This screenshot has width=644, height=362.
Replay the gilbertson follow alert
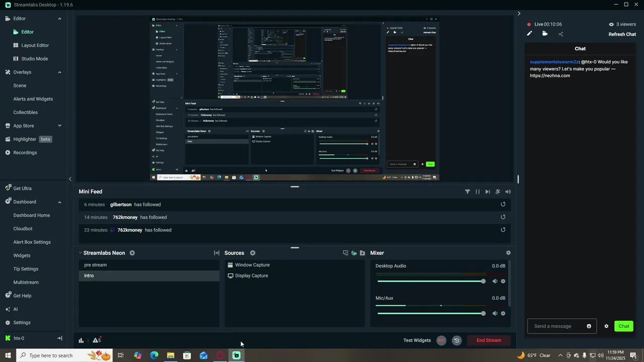[503, 205]
